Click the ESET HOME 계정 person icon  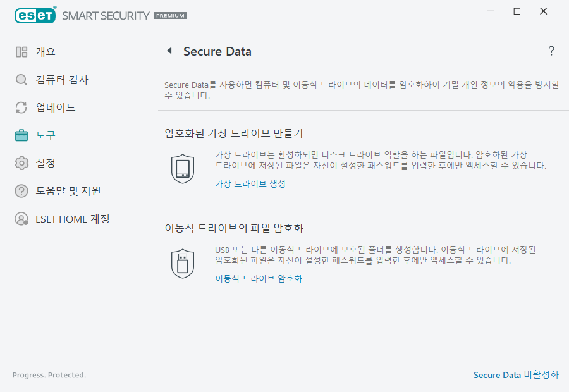pos(21,219)
